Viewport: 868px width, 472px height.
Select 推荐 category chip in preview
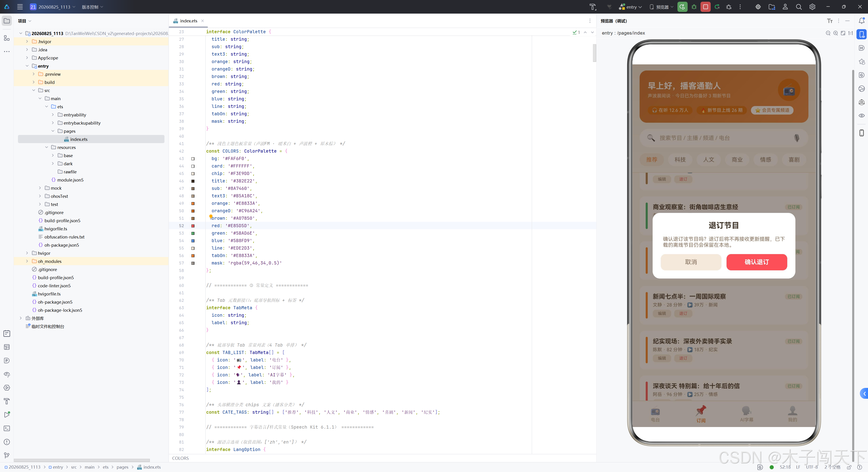(651, 160)
